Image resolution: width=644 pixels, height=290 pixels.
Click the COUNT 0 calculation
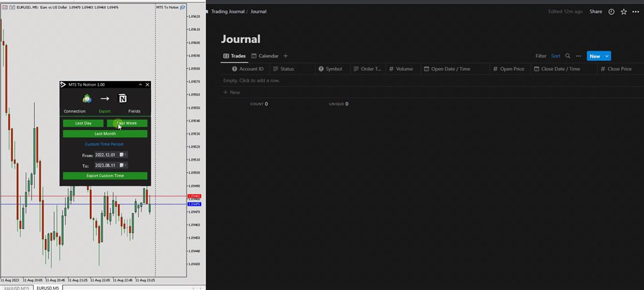[259, 104]
